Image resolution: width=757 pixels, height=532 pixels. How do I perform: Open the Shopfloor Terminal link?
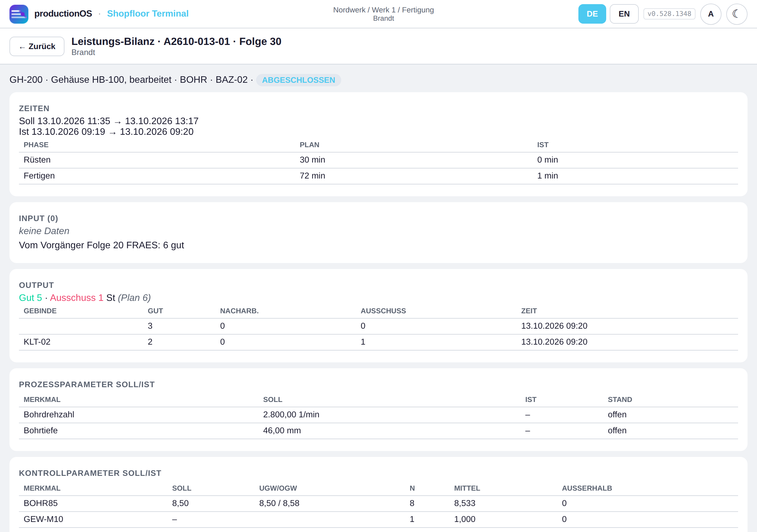pyautogui.click(x=148, y=14)
